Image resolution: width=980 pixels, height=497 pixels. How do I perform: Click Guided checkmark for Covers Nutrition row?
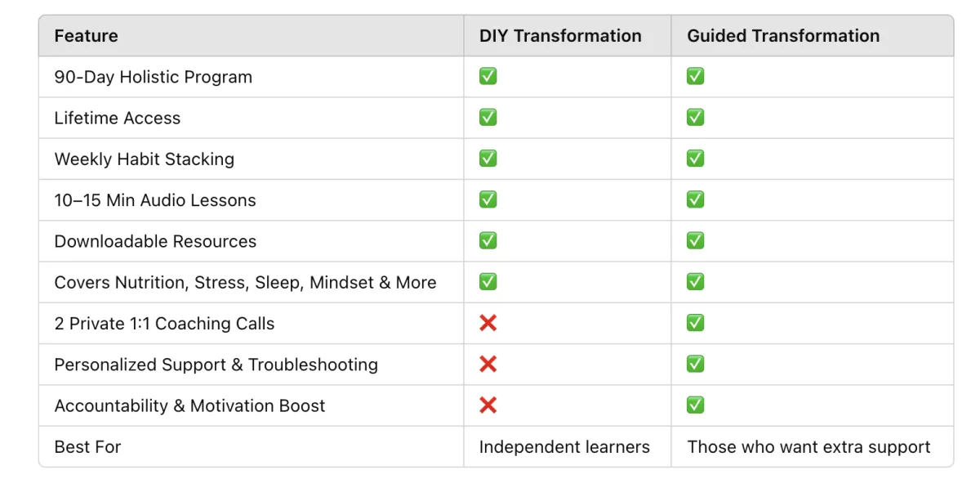point(695,281)
